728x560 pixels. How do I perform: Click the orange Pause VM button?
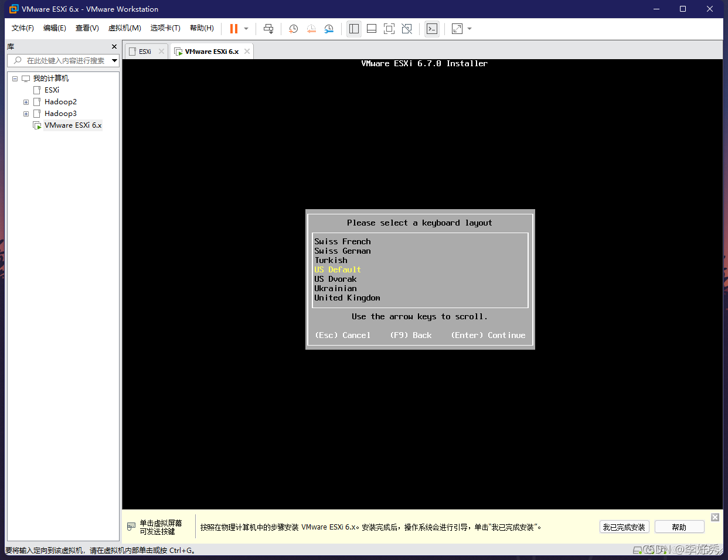coord(234,29)
